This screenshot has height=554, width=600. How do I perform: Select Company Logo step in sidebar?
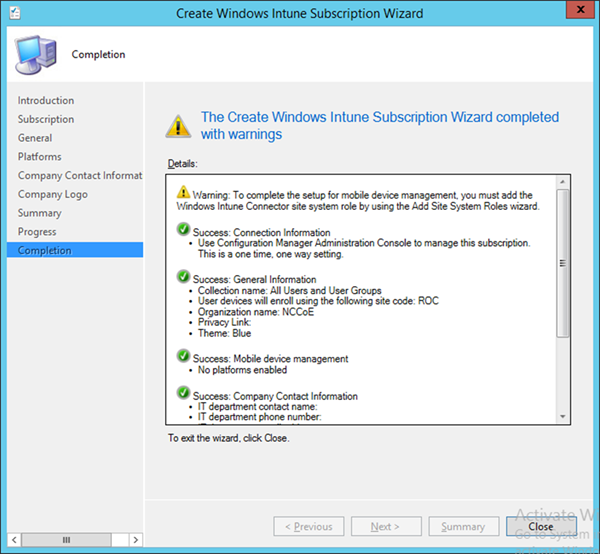tap(53, 194)
